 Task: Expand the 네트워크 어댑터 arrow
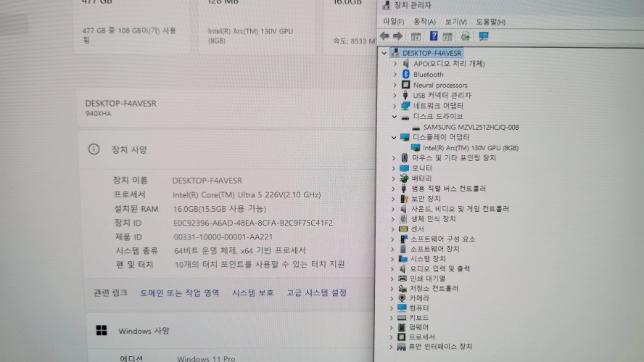[x=395, y=106]
